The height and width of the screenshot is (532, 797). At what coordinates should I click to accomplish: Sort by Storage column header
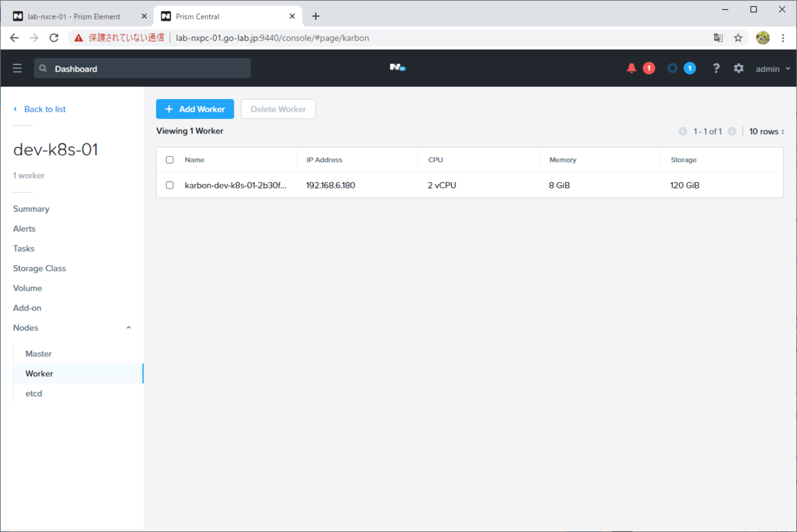click(683, 160)
